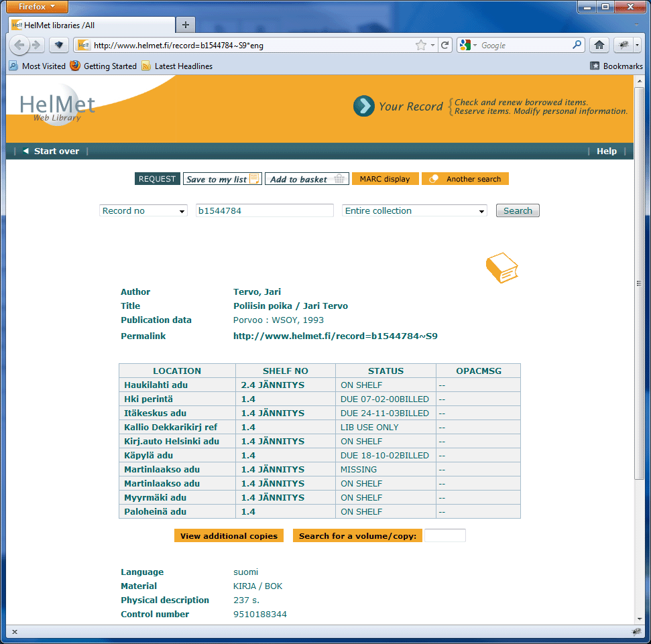651x644 pixels.
Task: Click the browser Back arrow button
Action: coord(19,46)
